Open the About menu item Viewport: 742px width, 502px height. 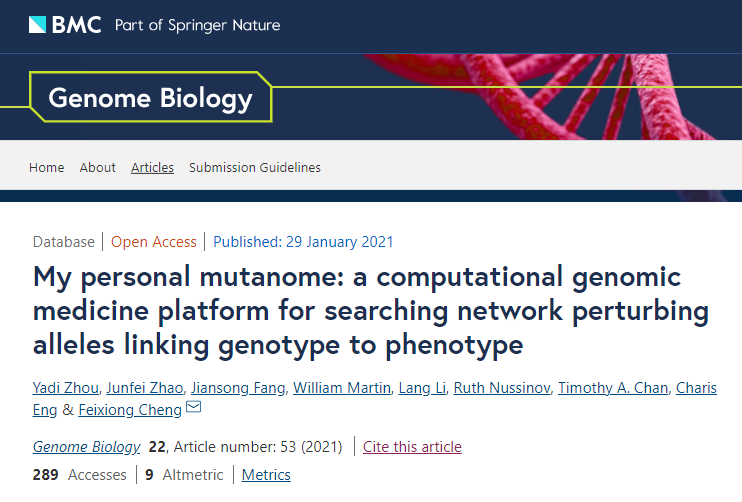98,167
